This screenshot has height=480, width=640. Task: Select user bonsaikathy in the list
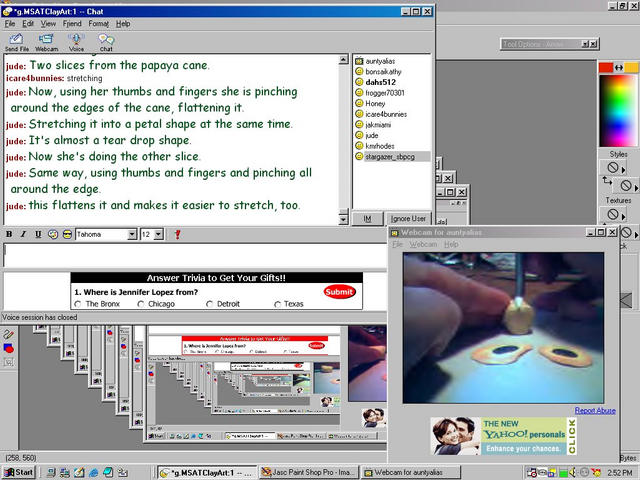(x=383, y=72)
